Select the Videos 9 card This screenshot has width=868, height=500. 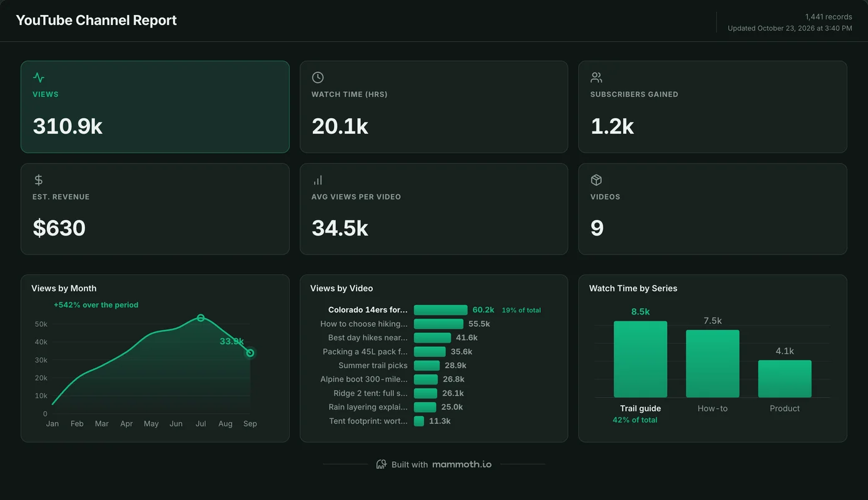[713, 209]
